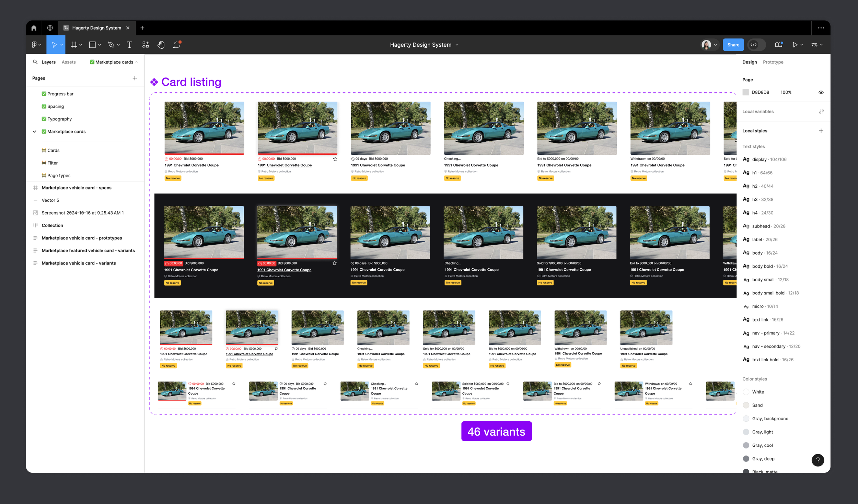Toggle Dev Mode switch
Screen dimensions: 858x504
click(x=756, y=45)
